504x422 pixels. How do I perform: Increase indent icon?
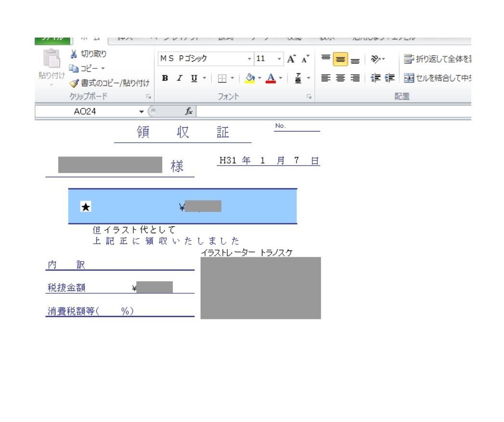(x=389, y=78)
